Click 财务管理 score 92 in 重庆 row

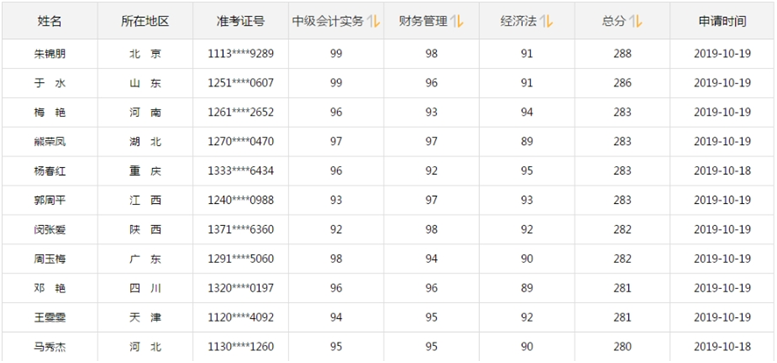point(432,171)
